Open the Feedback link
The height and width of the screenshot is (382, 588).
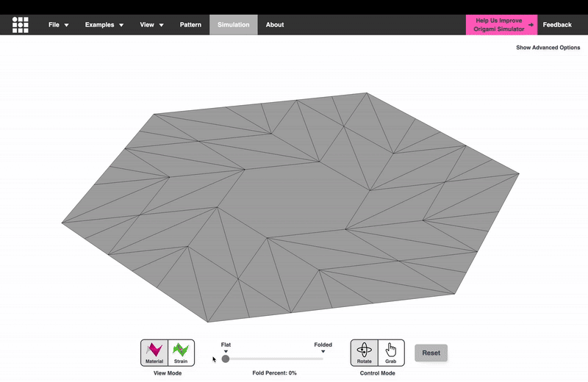pos(557,25)
